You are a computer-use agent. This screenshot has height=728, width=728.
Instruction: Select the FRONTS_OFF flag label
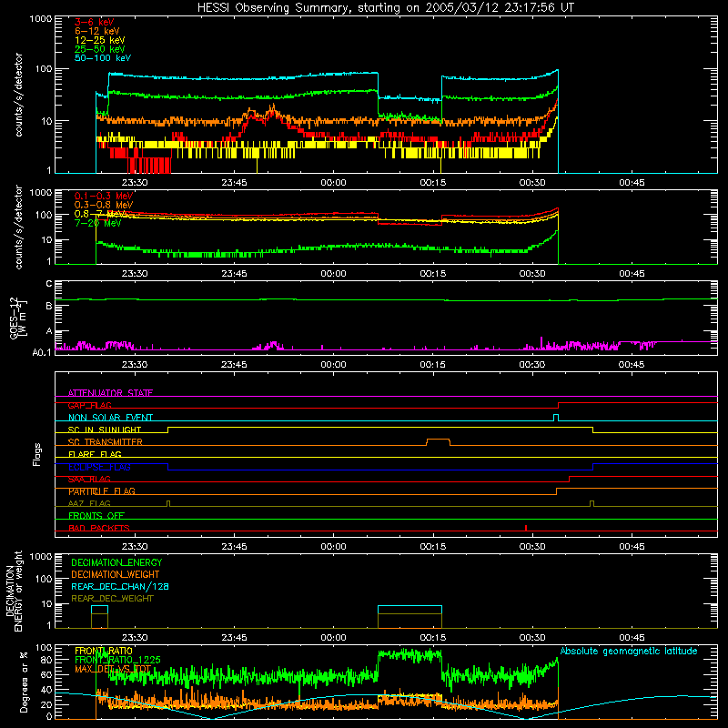(96, 516)
